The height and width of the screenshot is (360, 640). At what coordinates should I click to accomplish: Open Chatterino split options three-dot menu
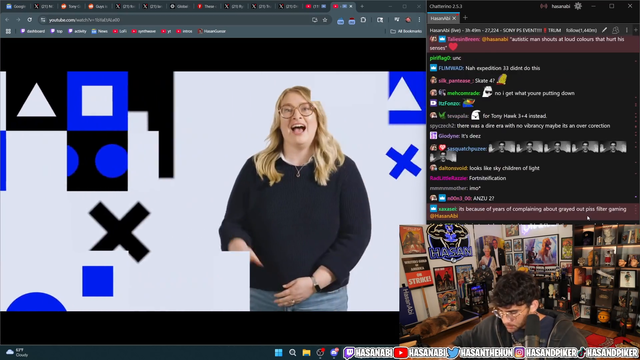(627, 30)
